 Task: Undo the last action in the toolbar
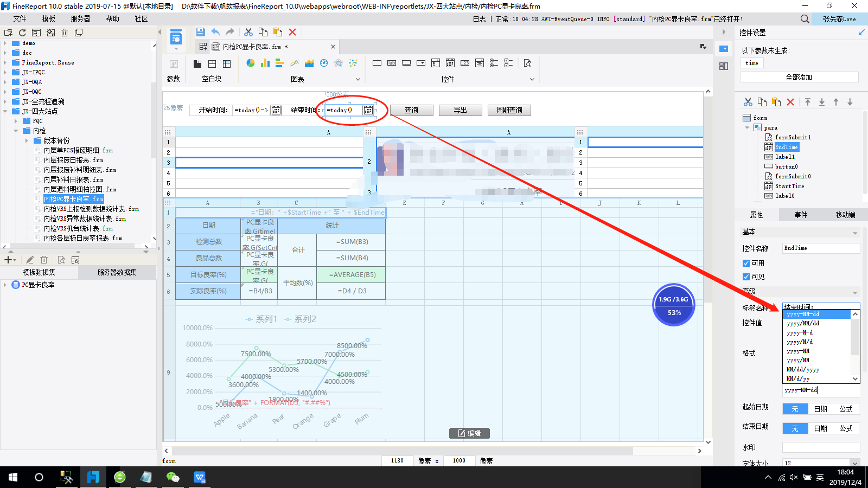[x=215, y=32]
